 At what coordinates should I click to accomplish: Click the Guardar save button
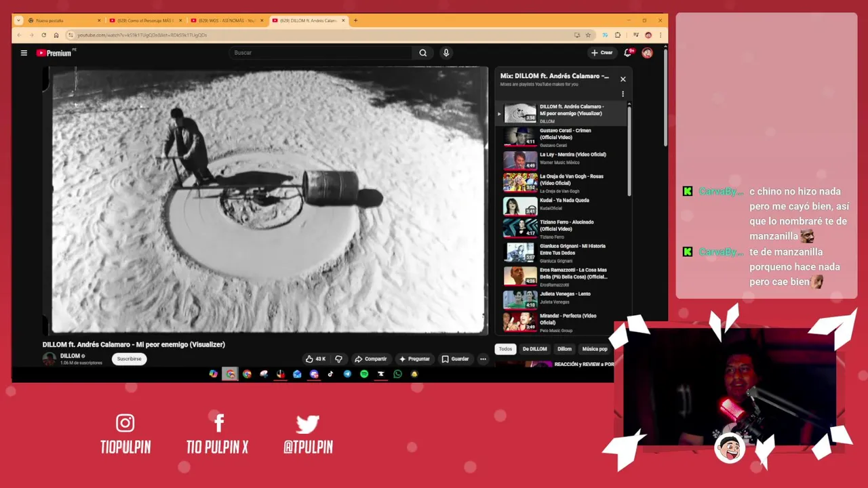455,359
